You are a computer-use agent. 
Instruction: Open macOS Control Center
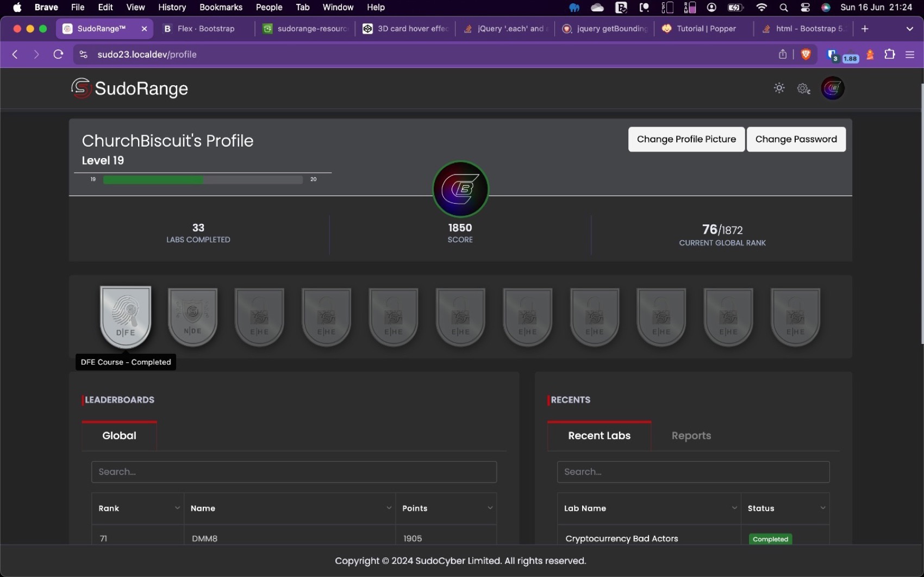[805, 8]
